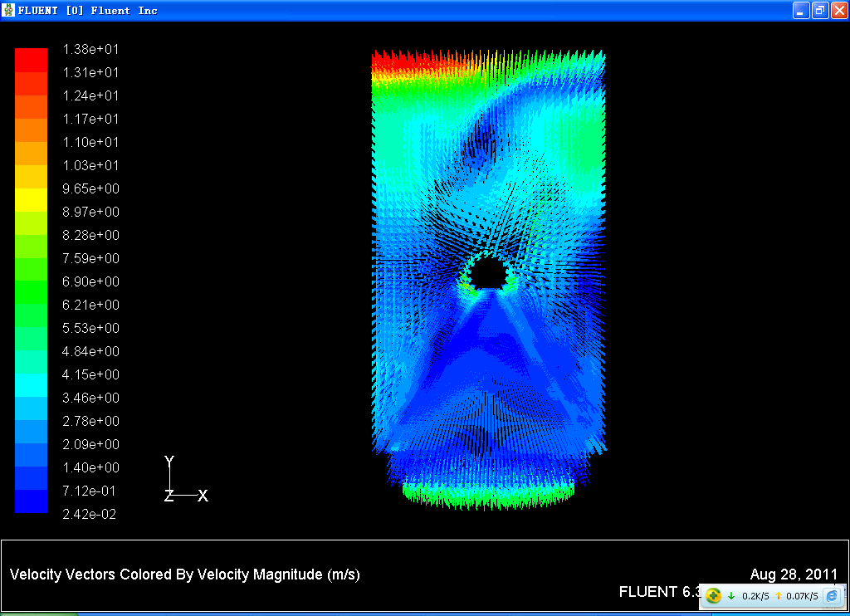850x616 pixels.
Task: Click the Velocity Vectors caption text
Action: click(184, 574)
